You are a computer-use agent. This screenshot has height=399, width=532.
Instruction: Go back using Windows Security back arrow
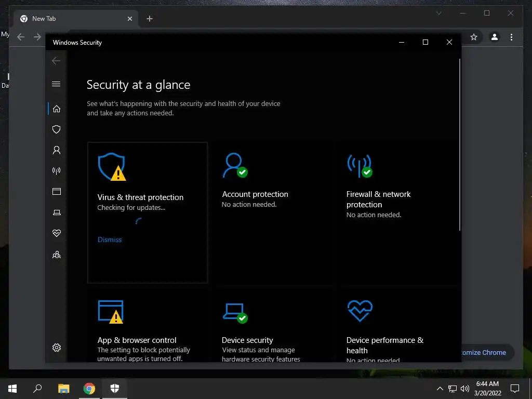pos(56,61)
